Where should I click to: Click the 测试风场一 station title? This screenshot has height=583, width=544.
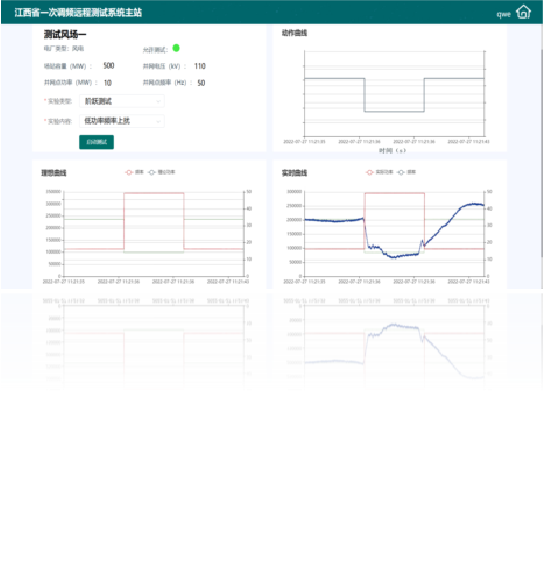click(x=65, y=35)
